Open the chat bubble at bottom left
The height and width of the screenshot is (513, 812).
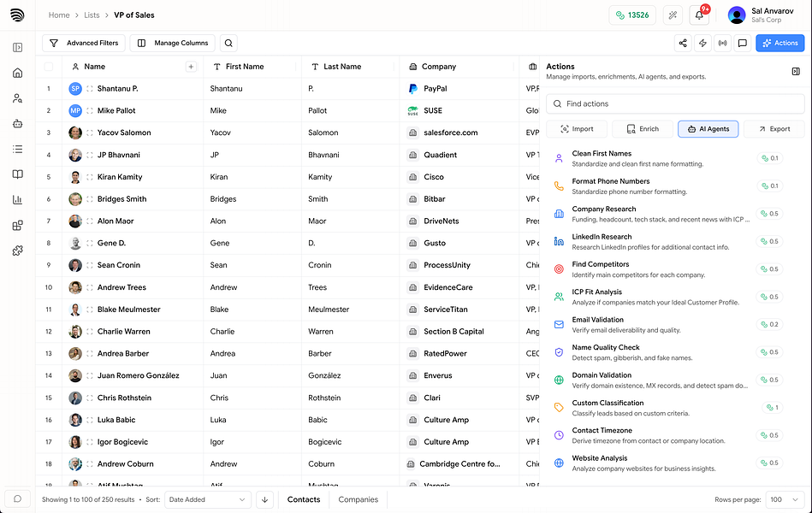tap(18, 499)
